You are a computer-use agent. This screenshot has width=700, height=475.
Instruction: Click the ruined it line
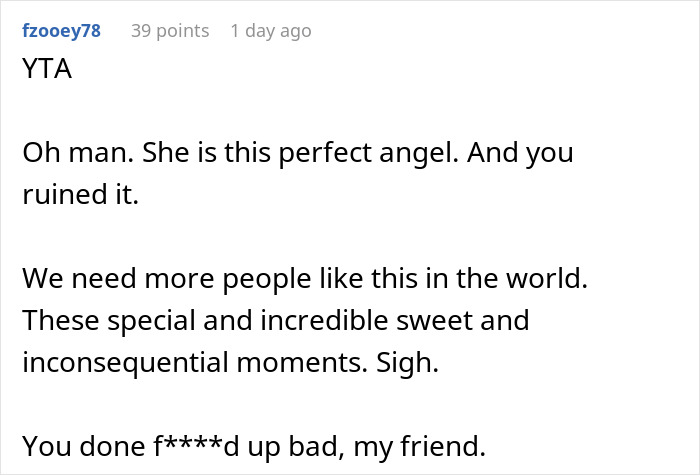click(80, 195)
